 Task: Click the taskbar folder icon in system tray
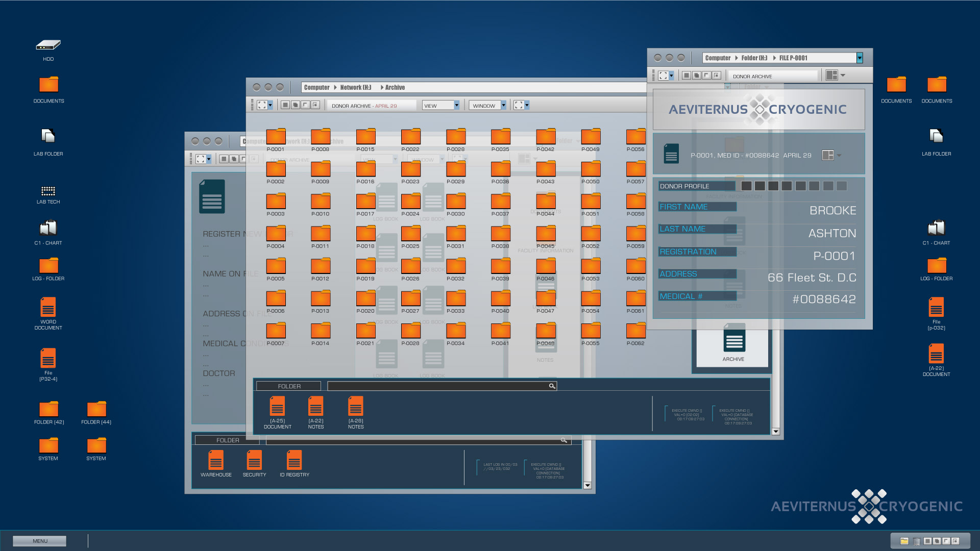(904, 541)
